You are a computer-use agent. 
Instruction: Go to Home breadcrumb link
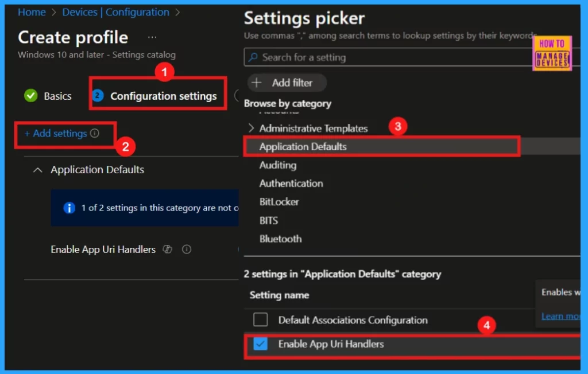[x=32, y=12]
